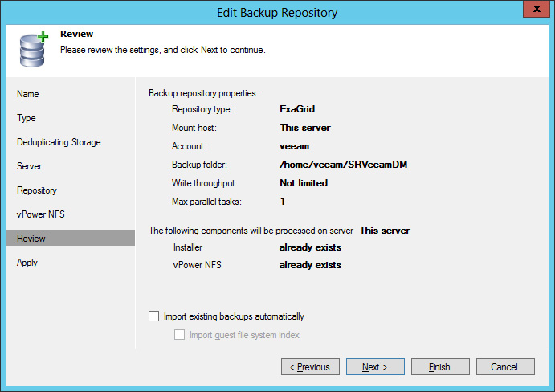Go to the Name step
Image resolution: width=555 pixels, height=392 pixels.
click(x=28, y=94)
